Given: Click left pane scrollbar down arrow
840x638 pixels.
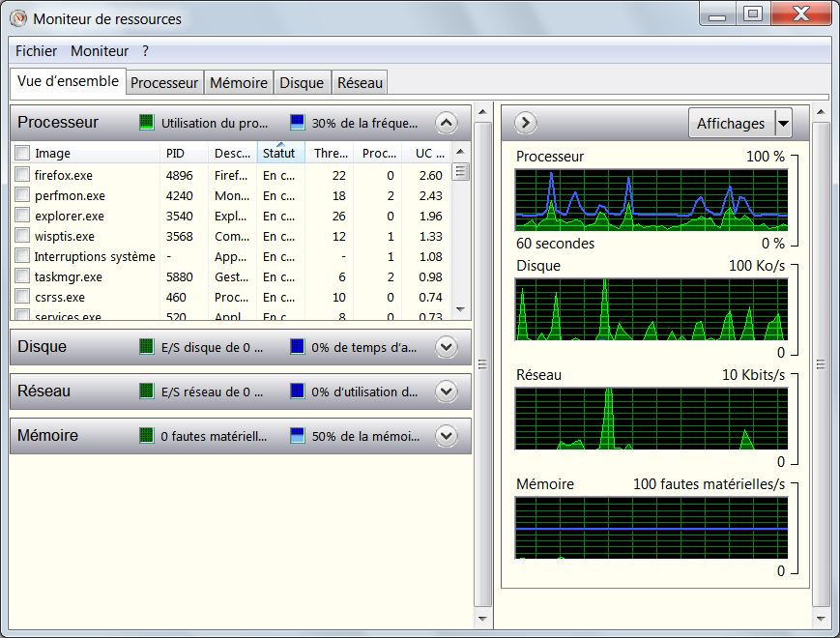Looking at the screenshot, I should click(482, 619).
